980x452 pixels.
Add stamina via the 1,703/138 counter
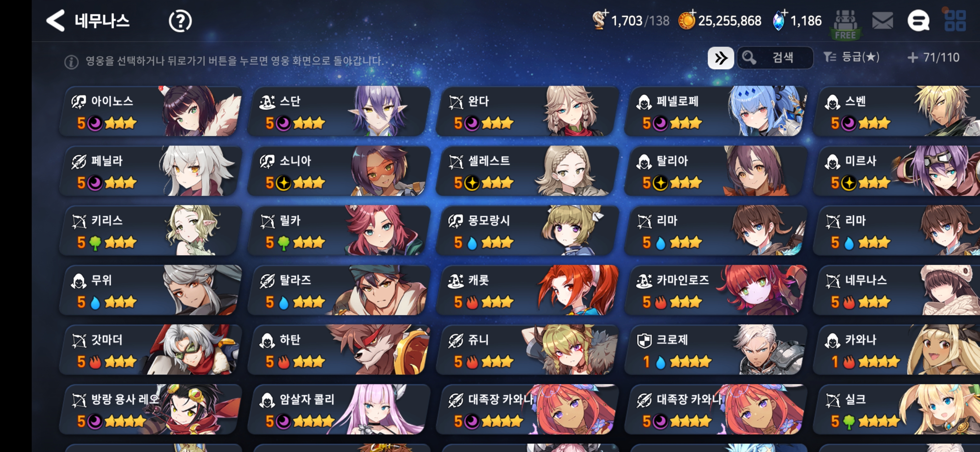[630, 20]
